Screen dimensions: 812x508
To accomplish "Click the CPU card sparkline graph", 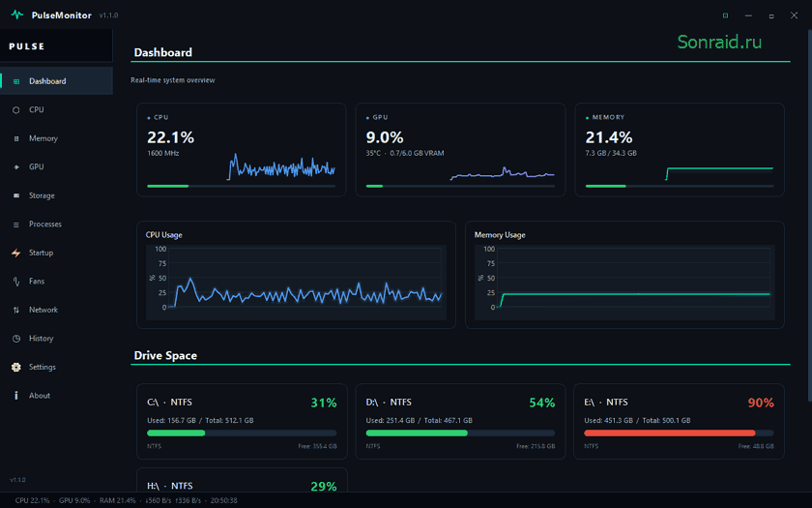I will click(281, 166).
